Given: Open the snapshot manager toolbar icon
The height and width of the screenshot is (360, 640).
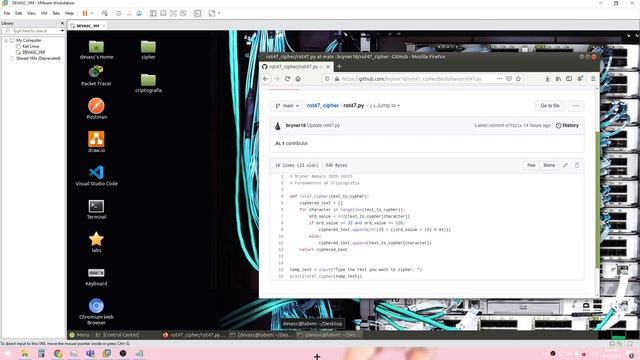Looking at the screenshot, I should pos(139,13).
